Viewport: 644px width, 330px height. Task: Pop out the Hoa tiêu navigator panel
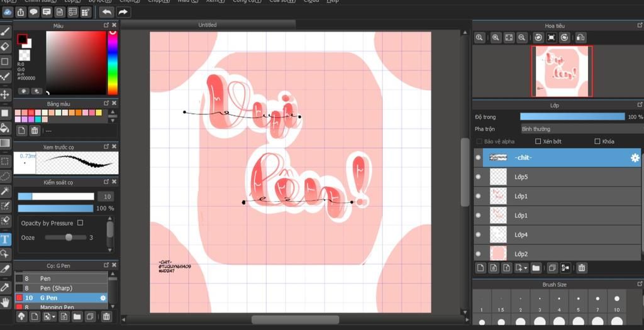pos(640,25)
